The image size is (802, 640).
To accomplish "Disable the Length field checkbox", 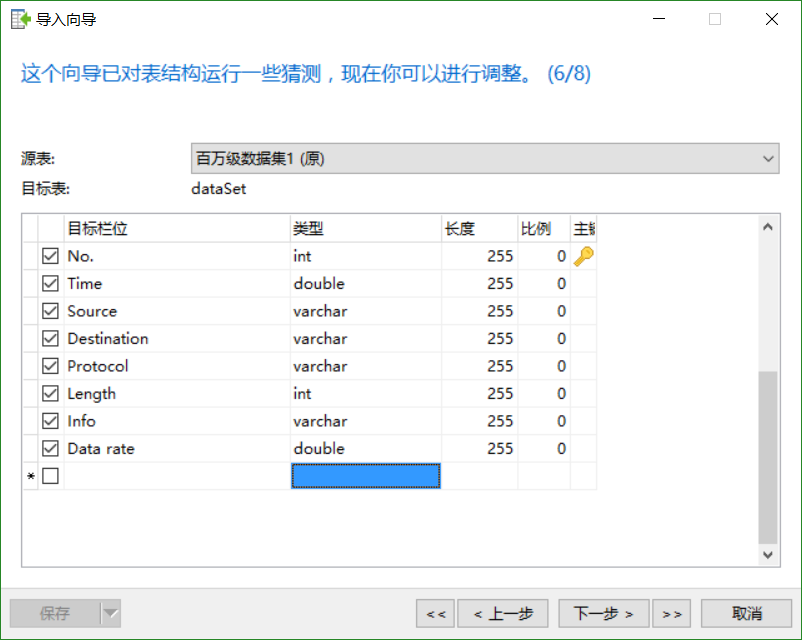I will click(x=50, y=393).
